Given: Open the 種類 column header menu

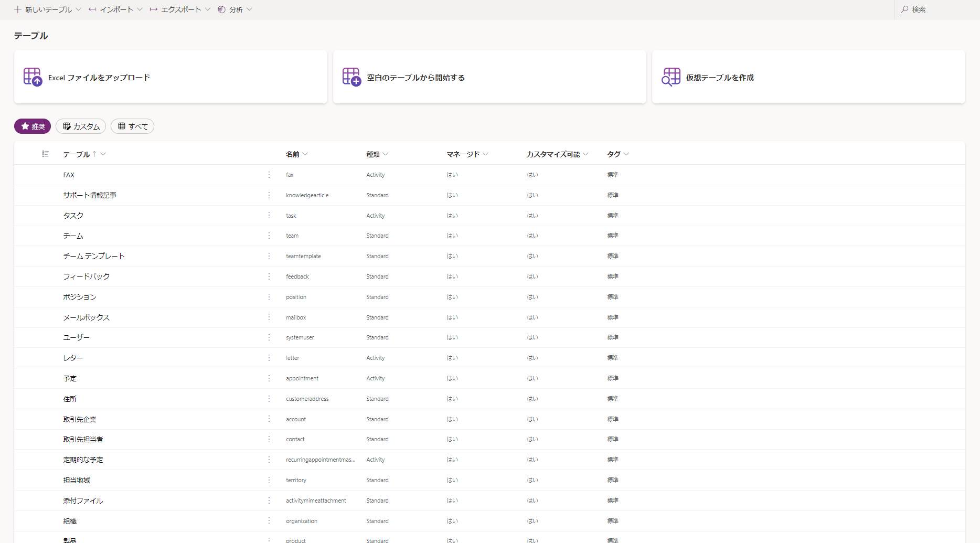Looking at the screenshot, I should (386, 154).
